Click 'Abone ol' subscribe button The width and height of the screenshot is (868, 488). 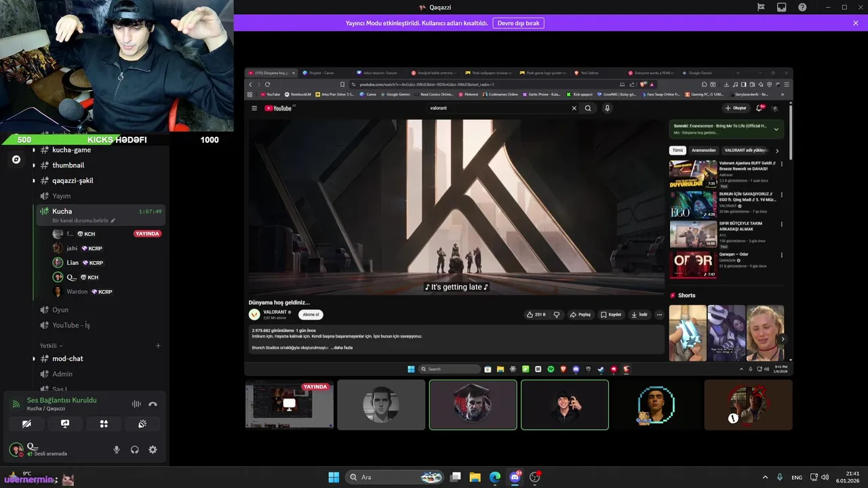(311, 314)
